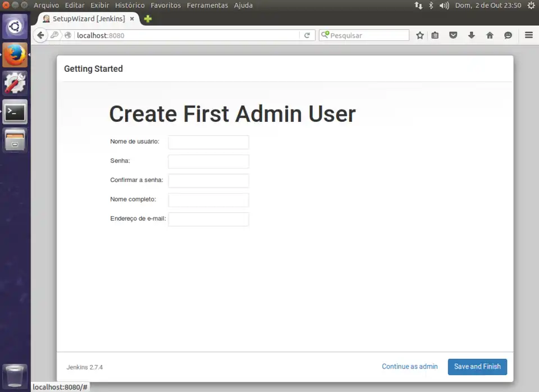Open the reading list clipboard icon
The width and height of the screenshot is (539, 392).
(x=435, y=35)
